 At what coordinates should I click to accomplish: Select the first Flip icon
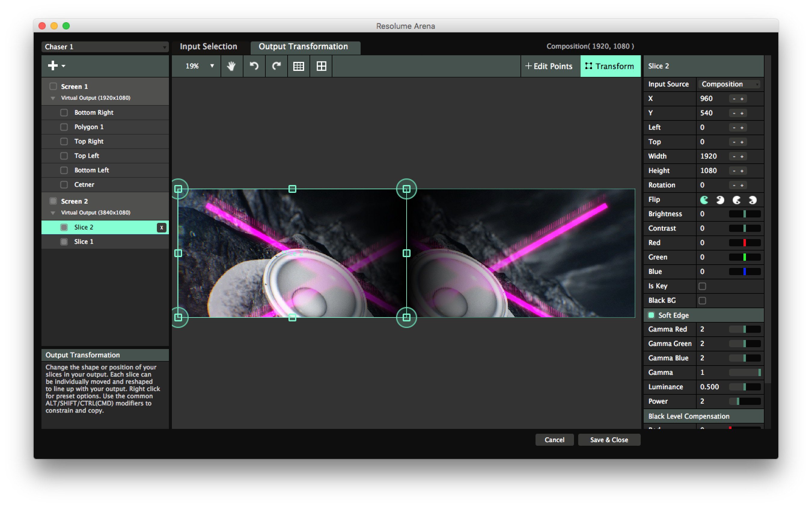click(704, 200)
